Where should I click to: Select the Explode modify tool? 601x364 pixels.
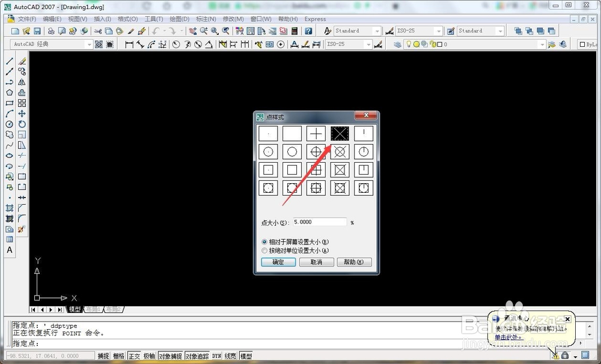pyautogui.click(x=22, y=229)
